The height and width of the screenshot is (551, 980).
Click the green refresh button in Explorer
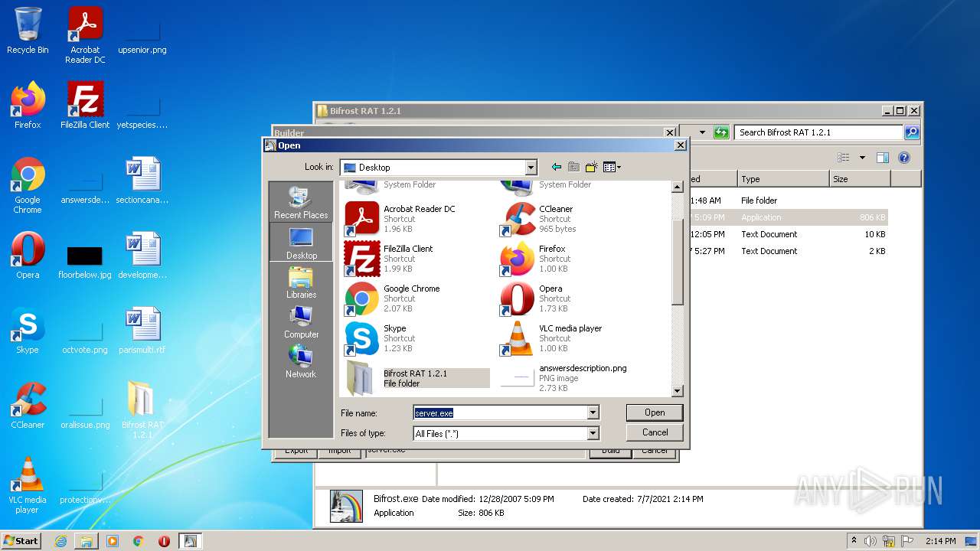720,132
